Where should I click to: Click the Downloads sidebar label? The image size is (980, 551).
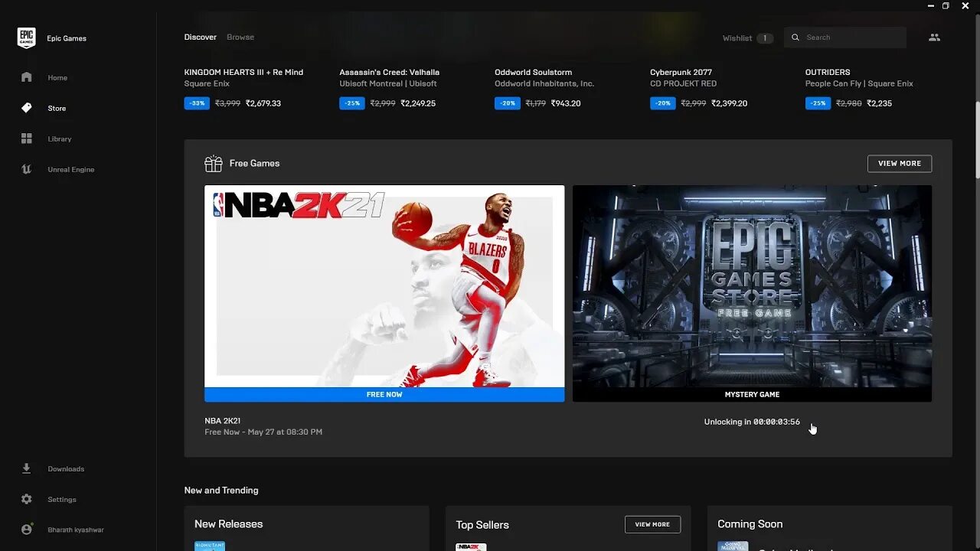click(x=66, y=468)
